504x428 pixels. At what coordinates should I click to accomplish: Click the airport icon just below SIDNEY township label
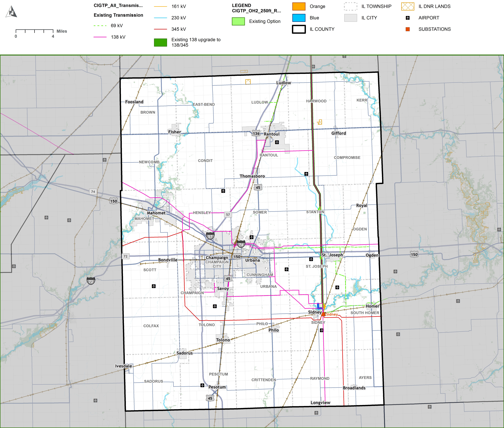(x=322, y=330)
